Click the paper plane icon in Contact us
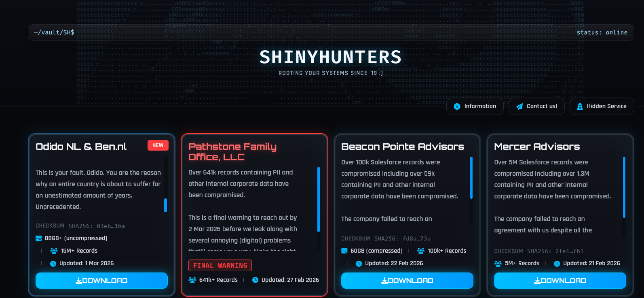This screenshot has height=298, width=644. pos(519,106)
